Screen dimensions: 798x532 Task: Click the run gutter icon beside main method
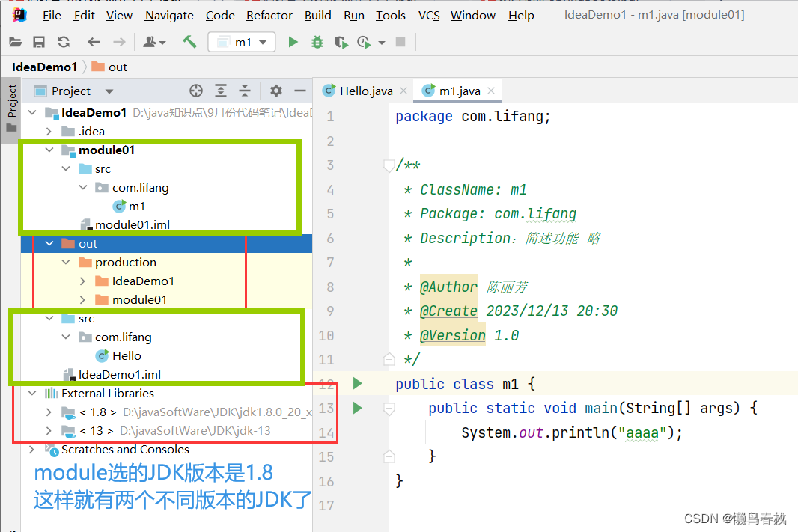point(357,408)
